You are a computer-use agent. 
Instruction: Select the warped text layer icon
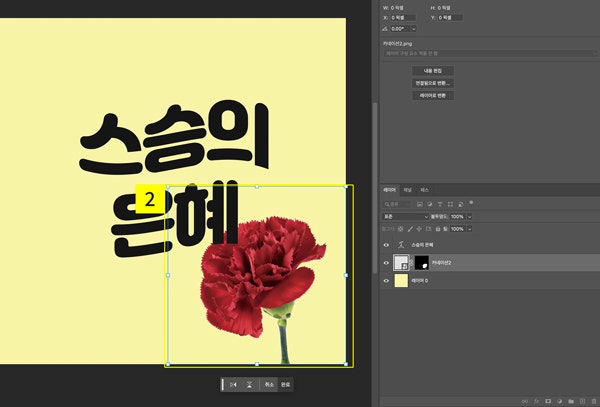coord(401,245)
